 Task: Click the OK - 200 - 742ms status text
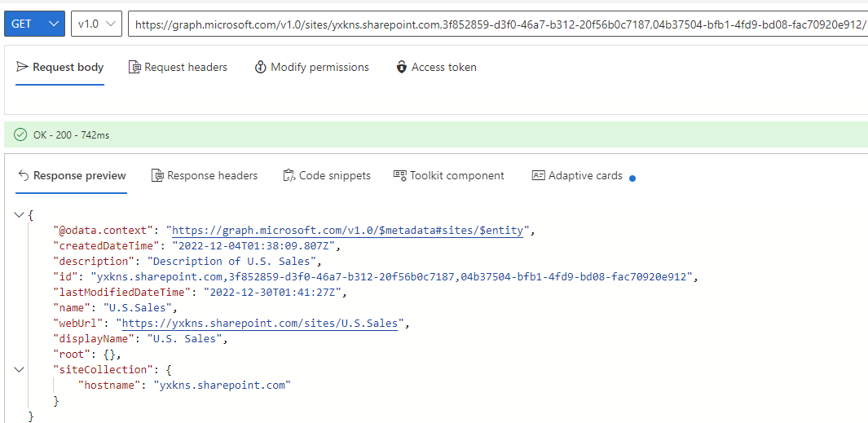click(x=72, y=135)
